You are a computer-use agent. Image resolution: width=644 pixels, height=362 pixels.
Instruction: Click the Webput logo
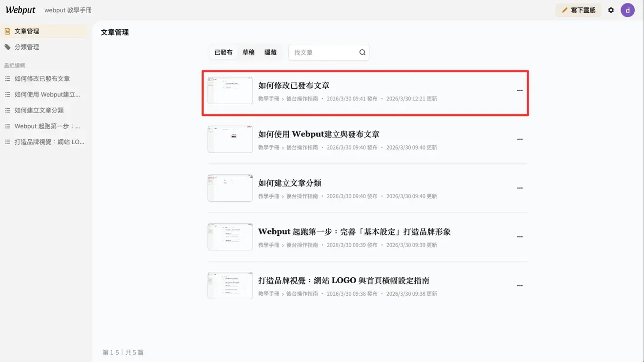coord(20,10)
